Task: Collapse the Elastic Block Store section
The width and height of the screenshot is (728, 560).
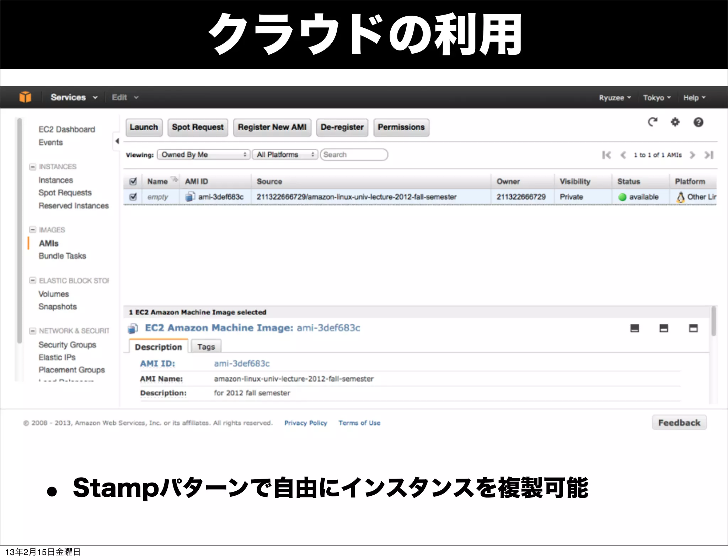Action: pos(33,280)
